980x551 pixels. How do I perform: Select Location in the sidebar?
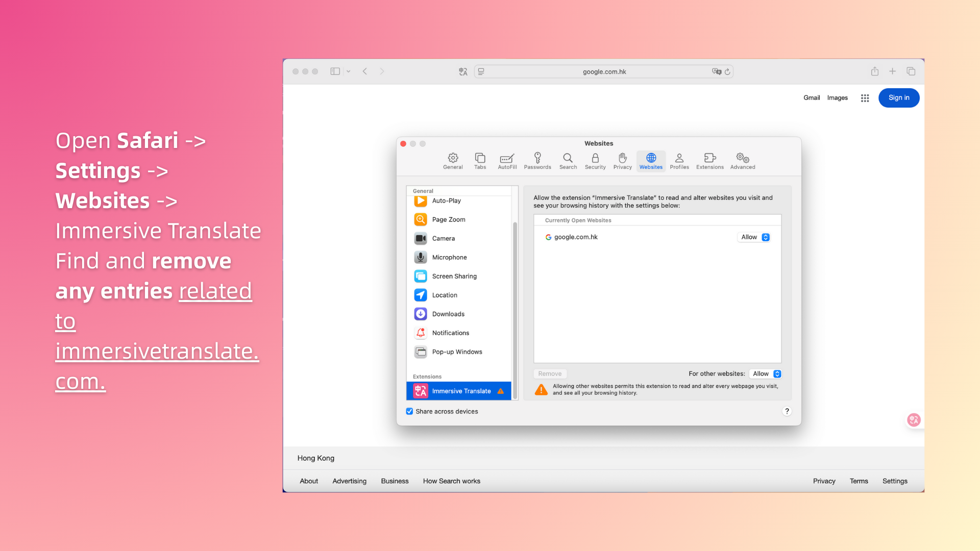point(459,295)
